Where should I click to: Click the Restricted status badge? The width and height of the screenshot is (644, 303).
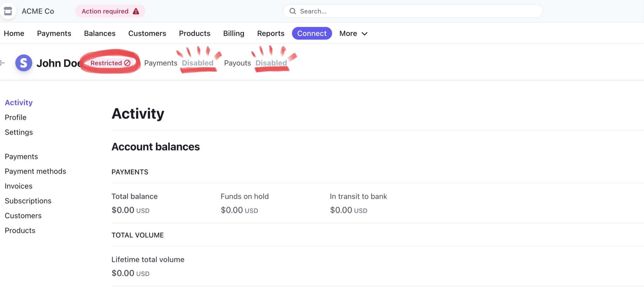[110, 63]
